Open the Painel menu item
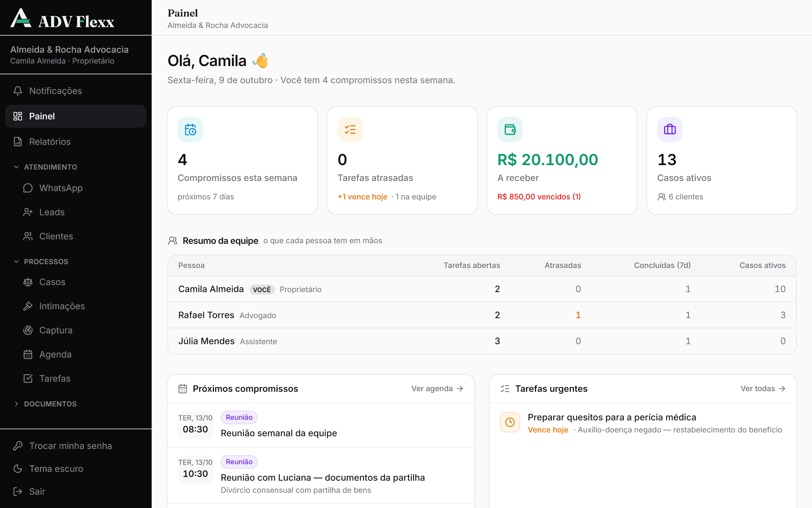Viewport: 812px width, 508px height. coord(76,116)
